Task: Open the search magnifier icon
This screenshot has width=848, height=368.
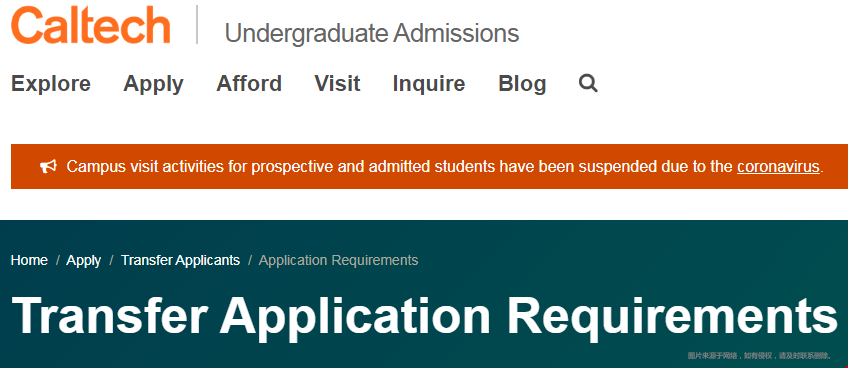Action: (x=588, y=83)
